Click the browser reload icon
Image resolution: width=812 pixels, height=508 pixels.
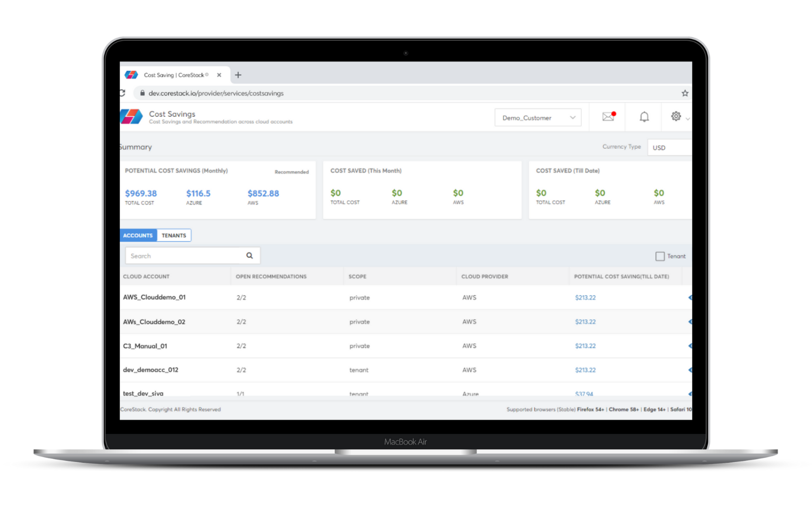(122, 93)
